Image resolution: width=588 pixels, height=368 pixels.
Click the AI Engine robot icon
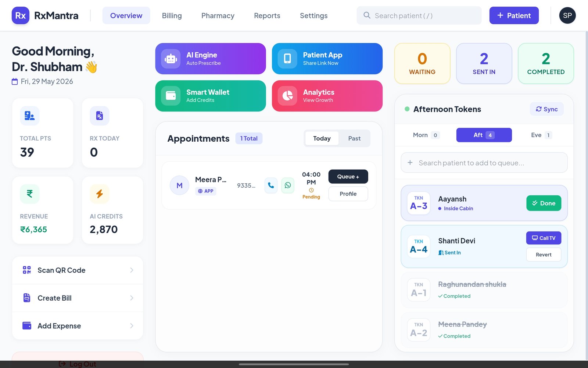pos(171,59)
